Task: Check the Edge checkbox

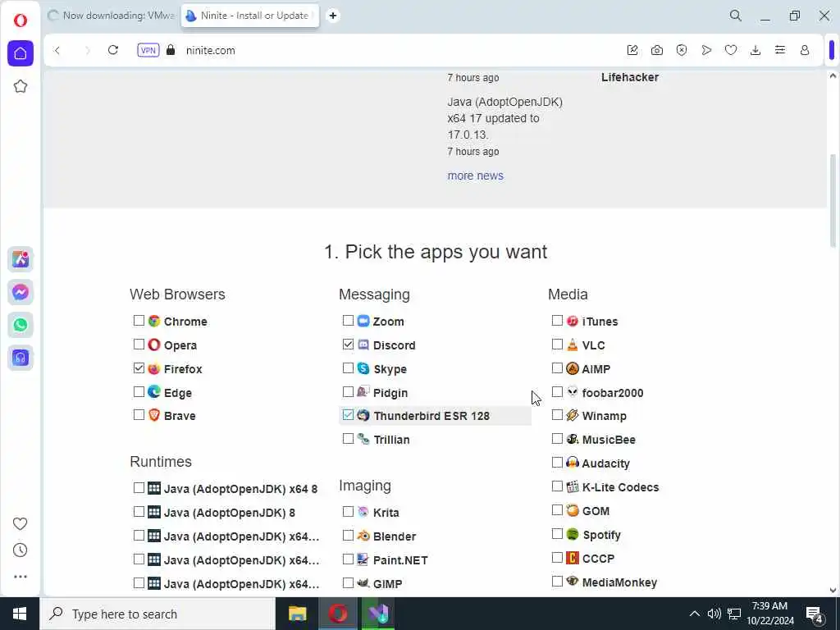Action: 139,391
